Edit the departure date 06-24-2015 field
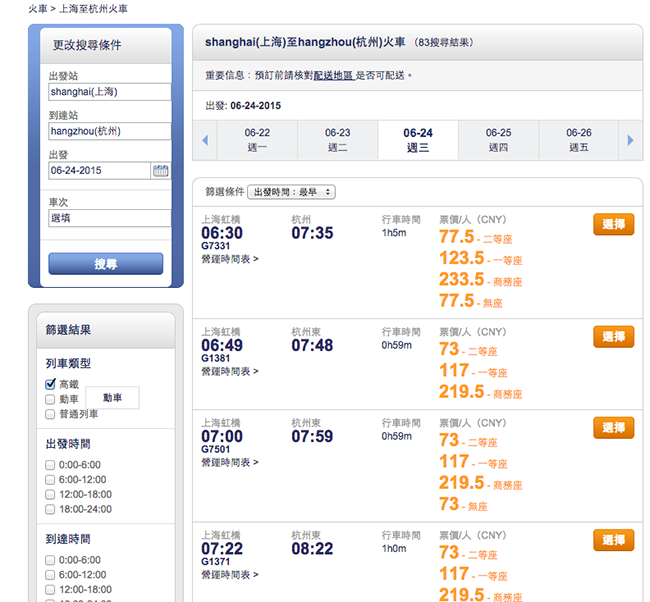Screen dimensions: 650x602 coord(99,170)
